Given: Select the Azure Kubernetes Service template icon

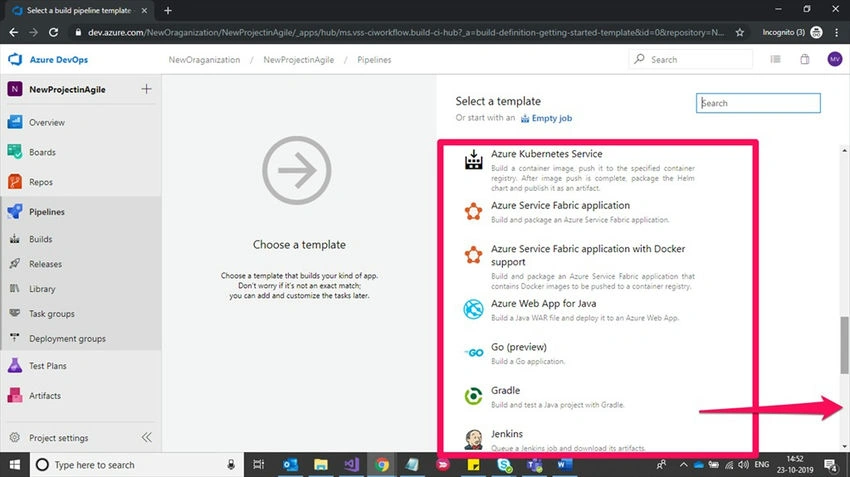Looking at the screenshot, I should 473,160.
